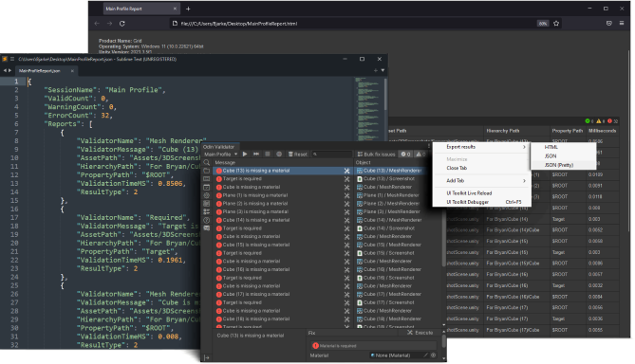Click the object picker circle next to None (Material)

(434, 355)
